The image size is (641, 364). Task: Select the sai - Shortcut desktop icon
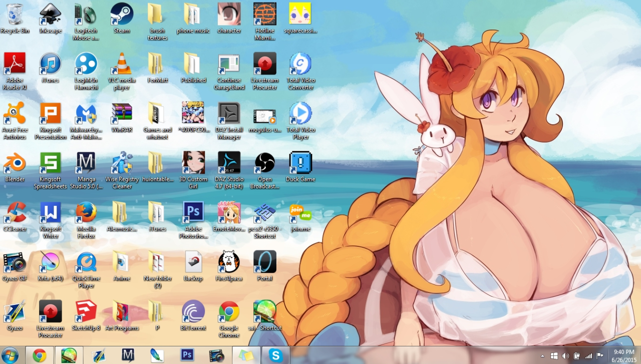click(264, 315)
